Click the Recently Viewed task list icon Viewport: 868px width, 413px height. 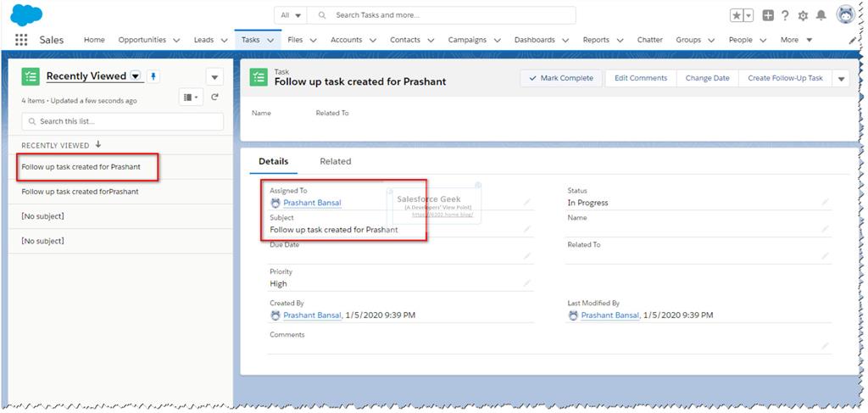tap(31, 76)
